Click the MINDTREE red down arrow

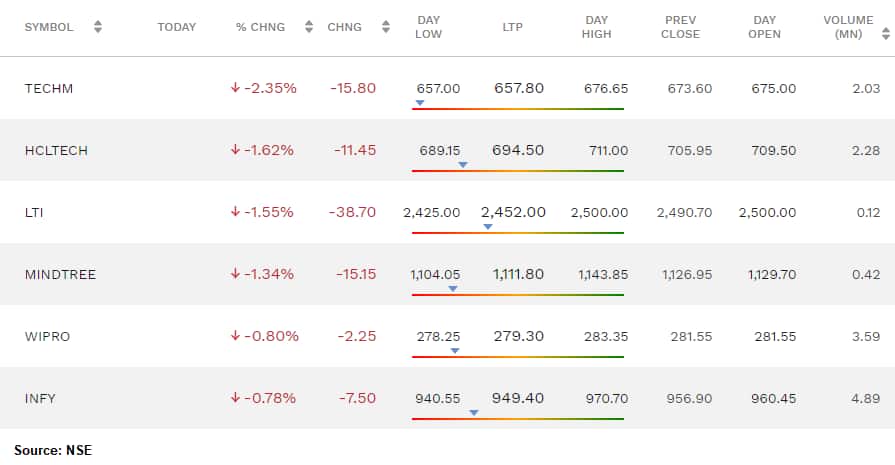click(235, 274)
